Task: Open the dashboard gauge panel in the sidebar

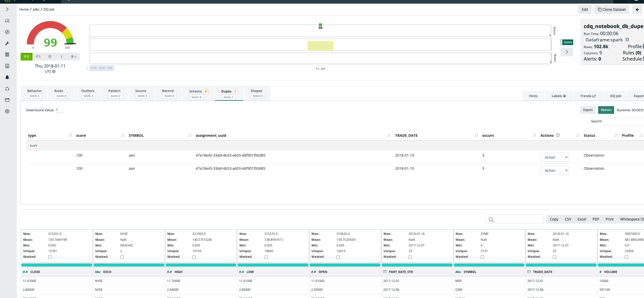Action: pos(7,21)
